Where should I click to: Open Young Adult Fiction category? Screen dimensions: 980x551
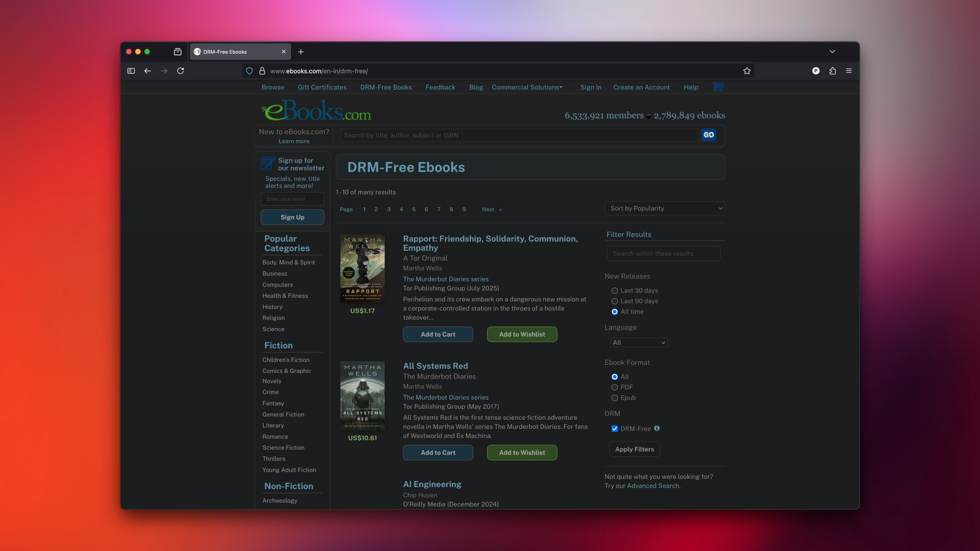(289, 470)
